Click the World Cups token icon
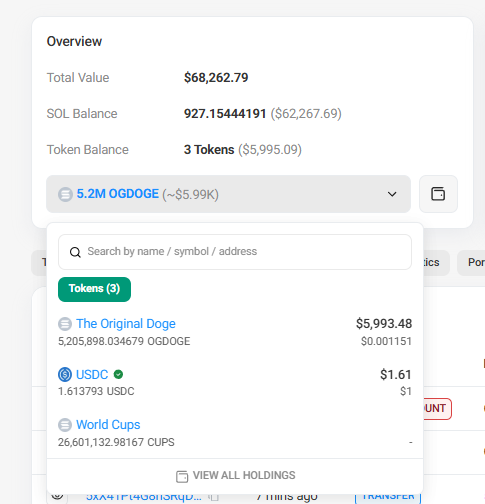This screenshot has width=485, height=504. coord(65,425)
